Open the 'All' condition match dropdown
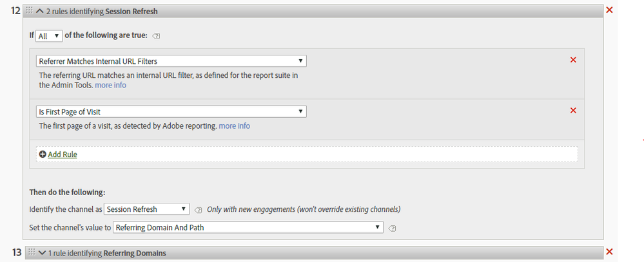Image resolution: width=644 pixels, height=262 pixels. click(x=48, y=36)
